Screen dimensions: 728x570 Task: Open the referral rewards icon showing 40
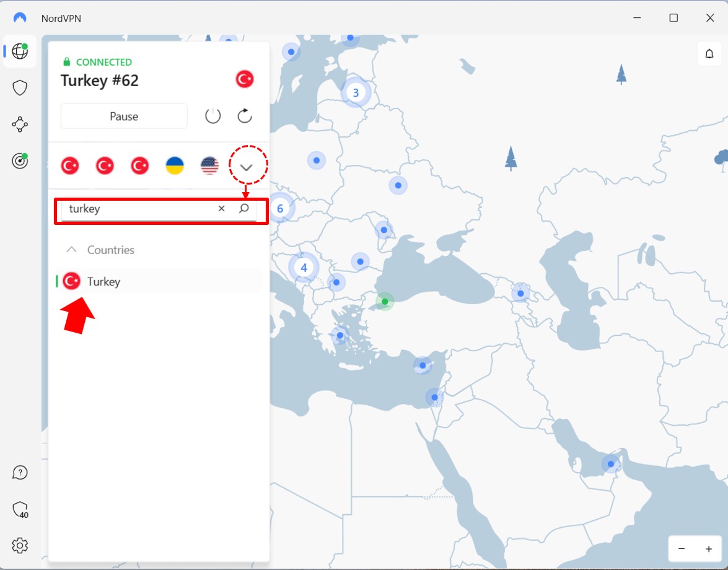coord(20,509)
